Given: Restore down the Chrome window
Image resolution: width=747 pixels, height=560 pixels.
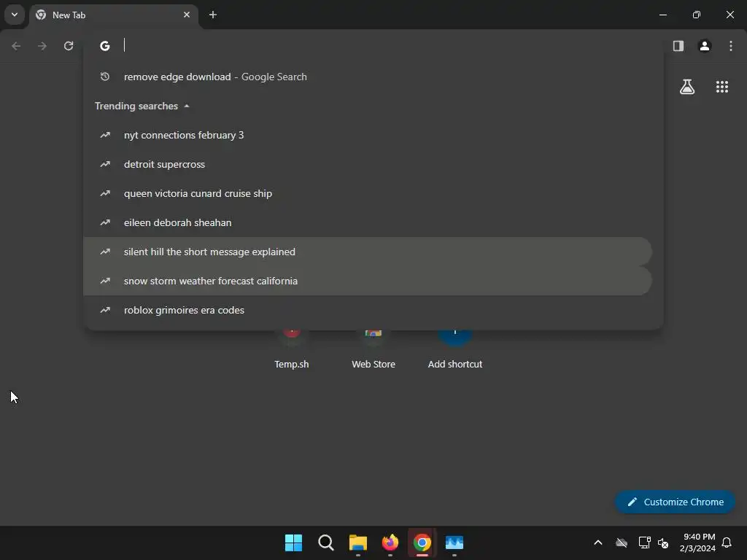Looking at the screenshot, I should click(x=697, y=15).
